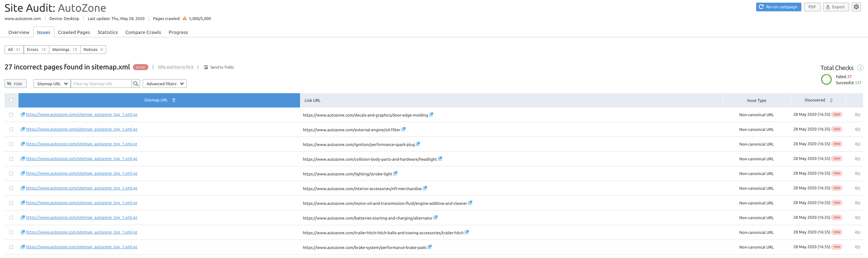Image resolution: width=868 pixels, height=258 pixels.
Task: Go to the Statistics tab
Action: pos(108,32)
